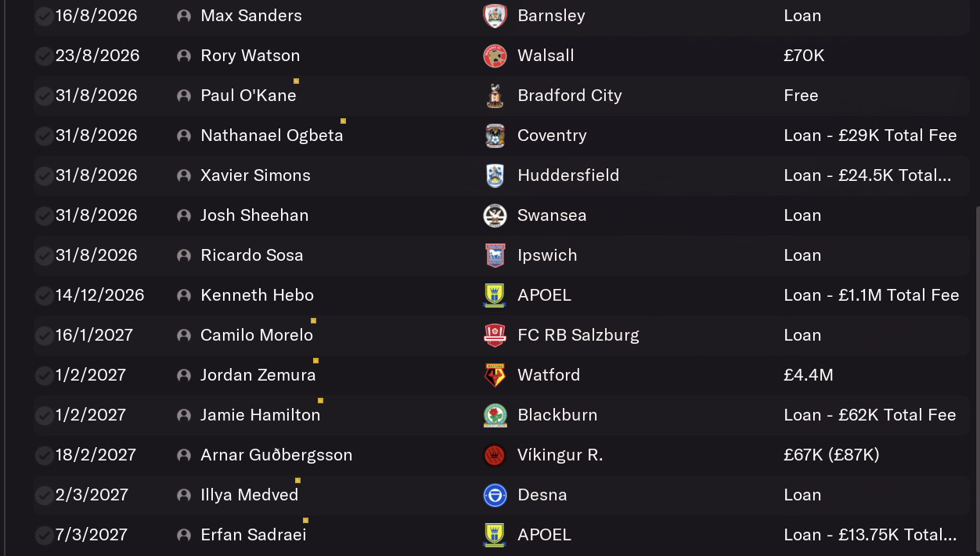Toggle the checkmark on Jordan Zemura row
Screen dimensions: 980x556
44,375
